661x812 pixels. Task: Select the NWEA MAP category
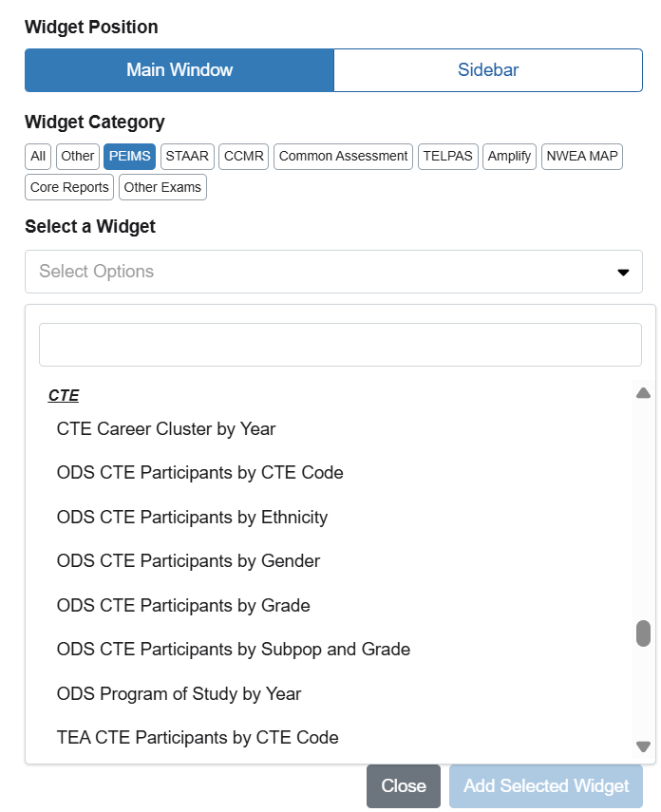click(x=581, y=156)
